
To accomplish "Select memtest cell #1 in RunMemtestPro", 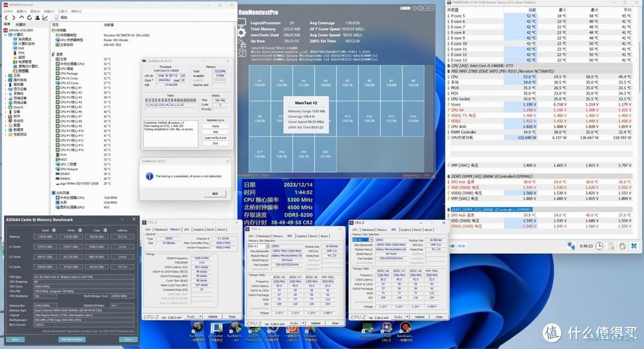I will (x=259, y=83).
